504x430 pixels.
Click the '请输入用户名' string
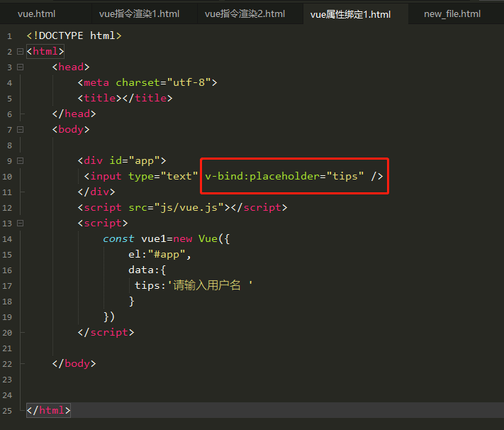pos(210,285)
